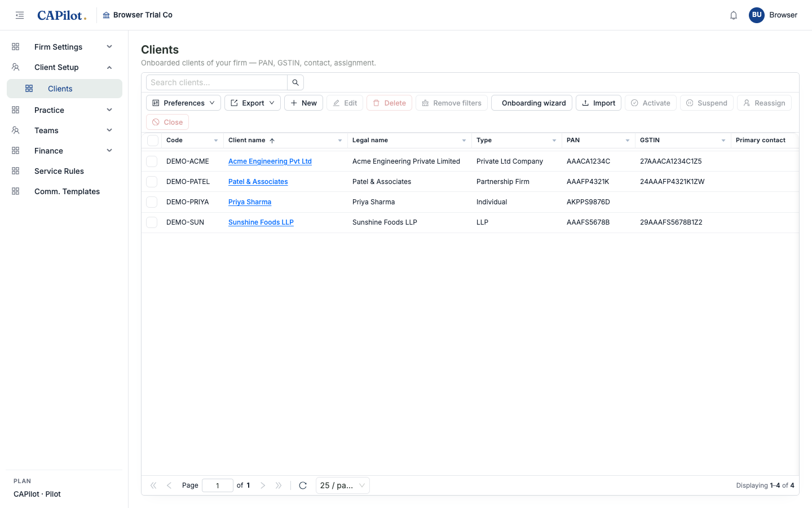Open the notifications bell
The image size is (812, 508).
pyautogui.click(x=734, y=15)
